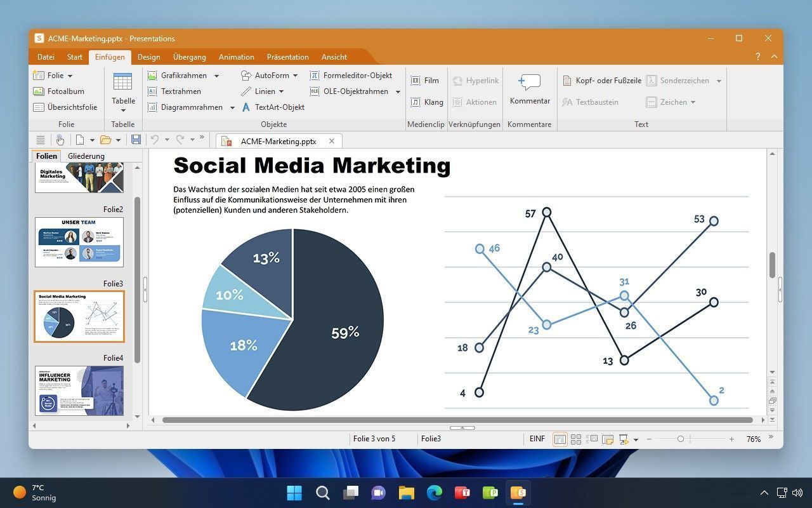This screenshot has height=508, width=812.
Task: Click Kopf- oder Fußzeile button
Action: (602, 81)
